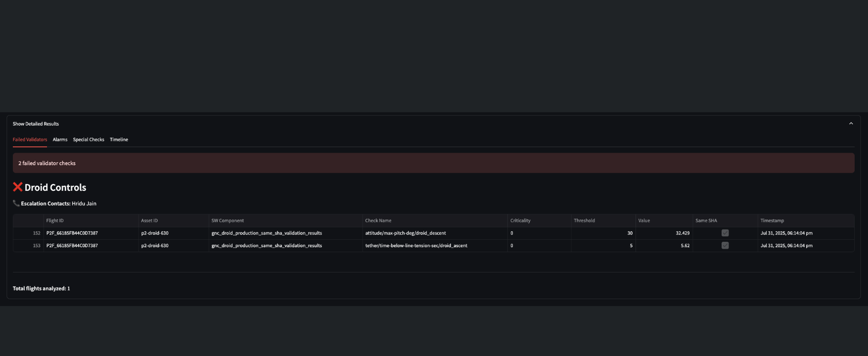Click the 2 failed validator checks banner

click(x=433, y=163)
